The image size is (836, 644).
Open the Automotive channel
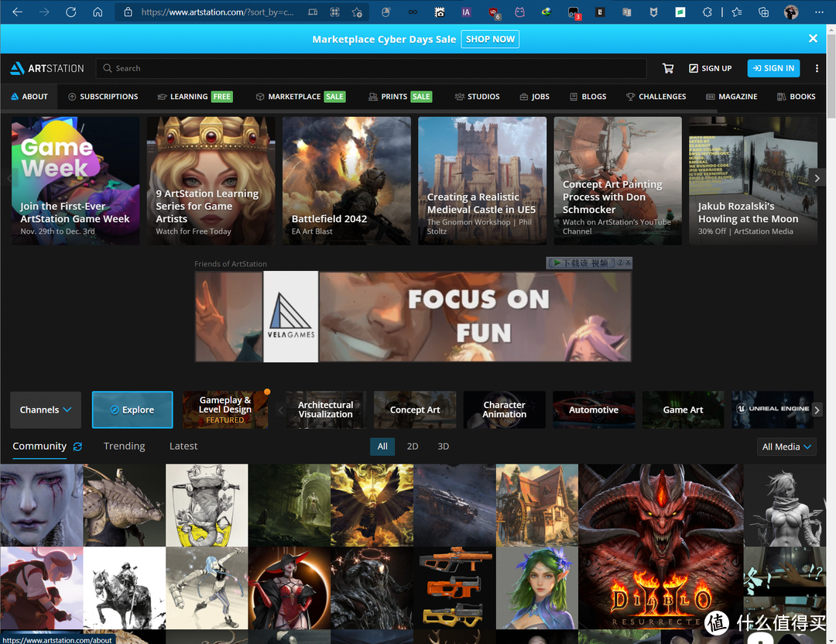coord(594,409)
